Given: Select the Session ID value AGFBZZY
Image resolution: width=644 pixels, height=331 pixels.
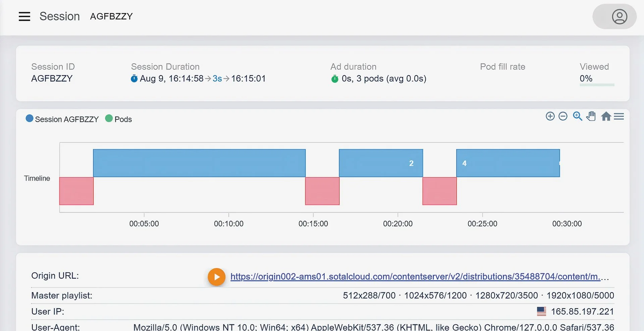Looking at the screenshot, I should click(52, 78).
